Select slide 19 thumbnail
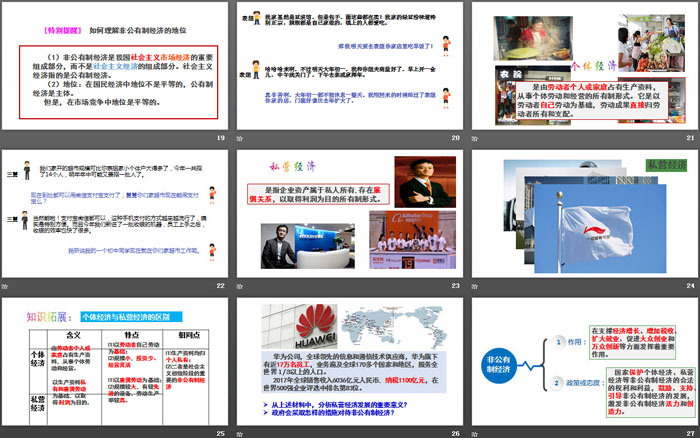The image size is (700, 438). pos(115,66)
